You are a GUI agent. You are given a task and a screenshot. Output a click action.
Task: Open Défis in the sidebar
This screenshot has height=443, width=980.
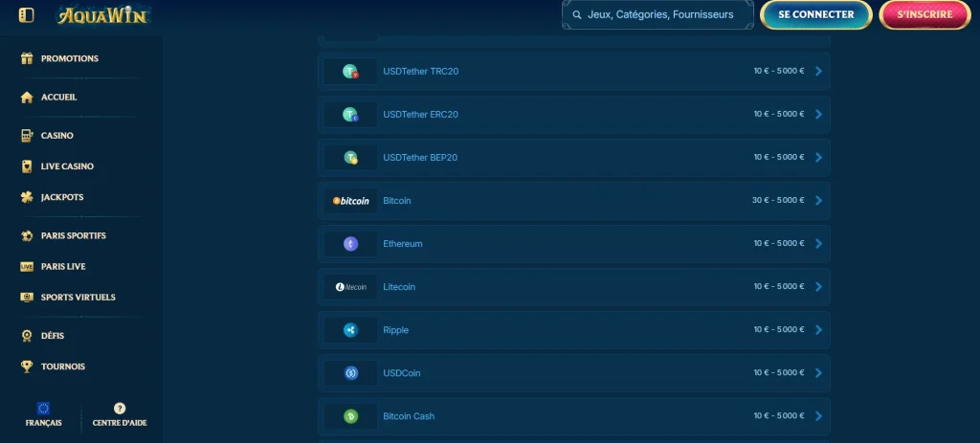coord(53,336)
